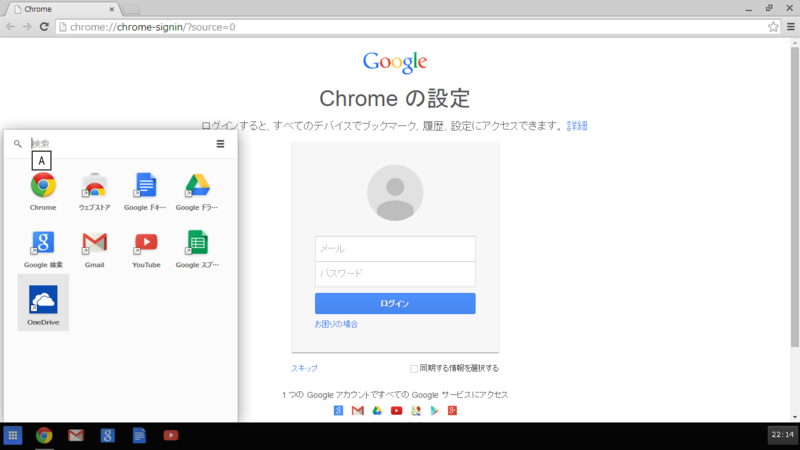Select the Chrome tab
This screenshot has width=800, height=450.
pyautogui.click(x=61, y=9)
